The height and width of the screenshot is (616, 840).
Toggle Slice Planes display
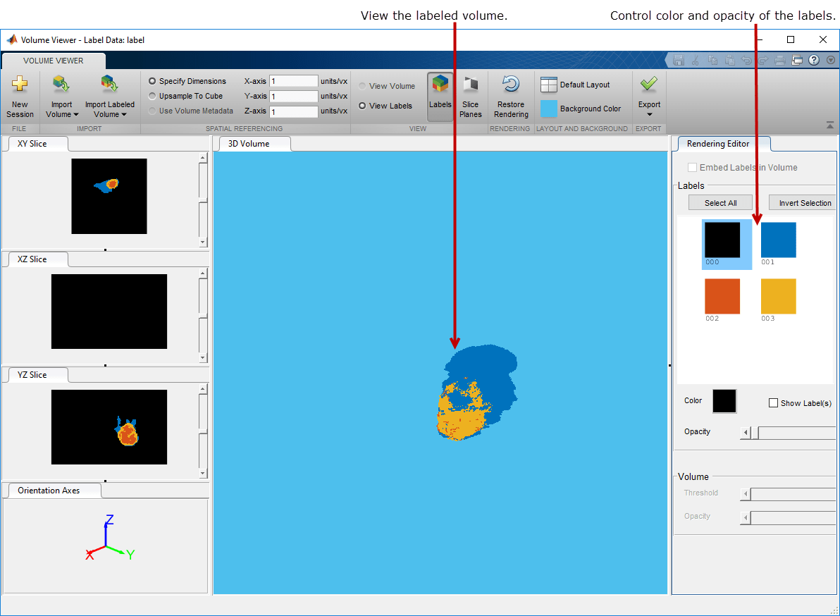click(470, 97)
